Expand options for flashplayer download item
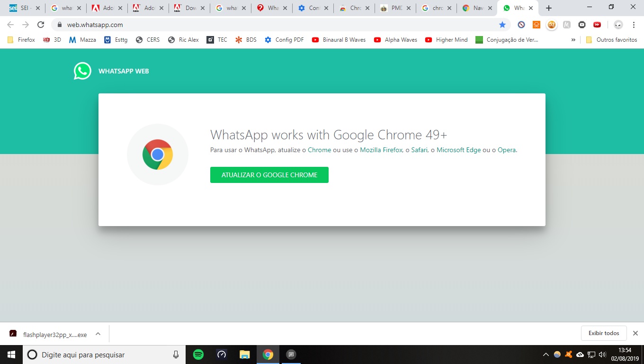 (x=98, y=334)
